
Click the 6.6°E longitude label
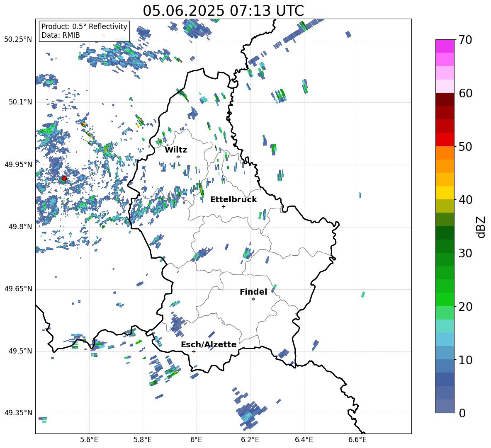pyautogui.click(x=357, y=440)
